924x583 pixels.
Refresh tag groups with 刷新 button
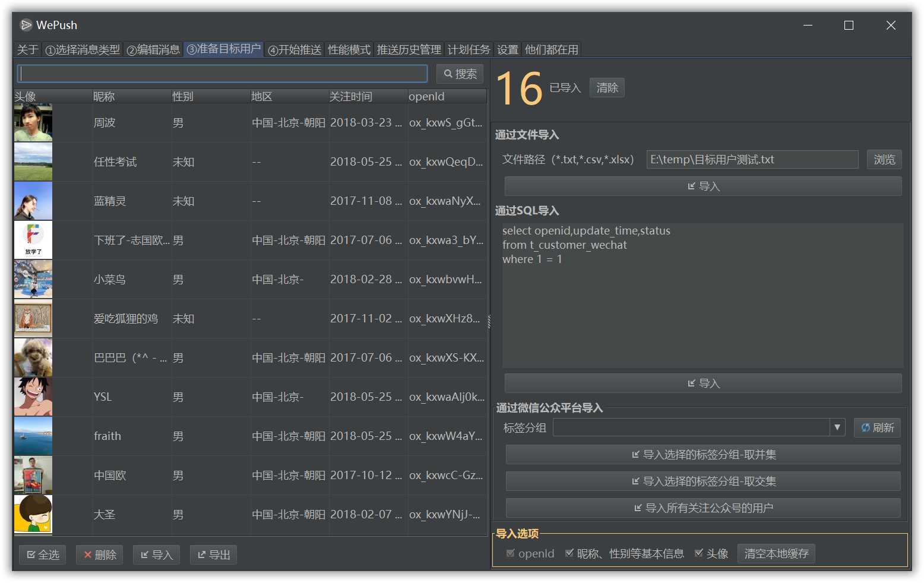point(877,427)
